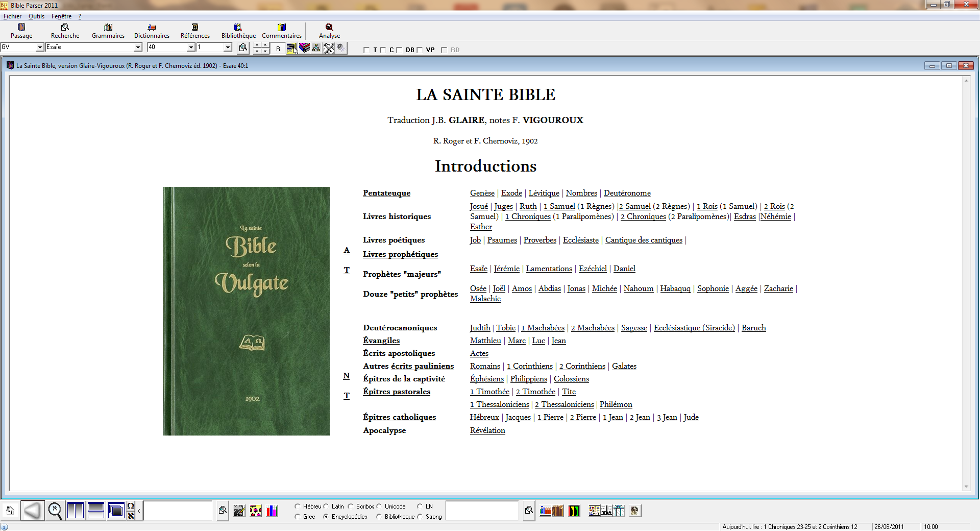
Task: Click the bottom left search input field
Action: pos(178,511)
